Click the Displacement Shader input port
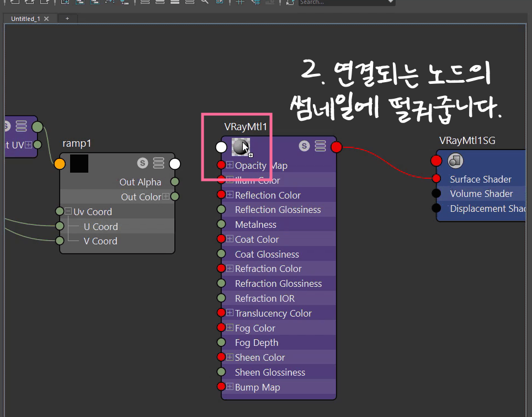 pos(437,208)
